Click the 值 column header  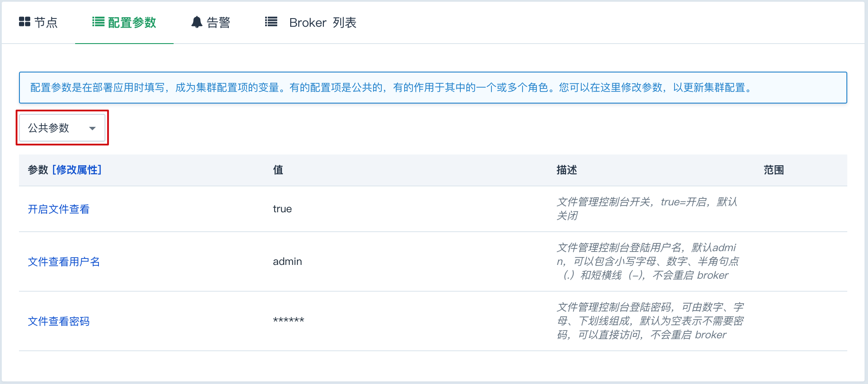click(x=278, y=170)
